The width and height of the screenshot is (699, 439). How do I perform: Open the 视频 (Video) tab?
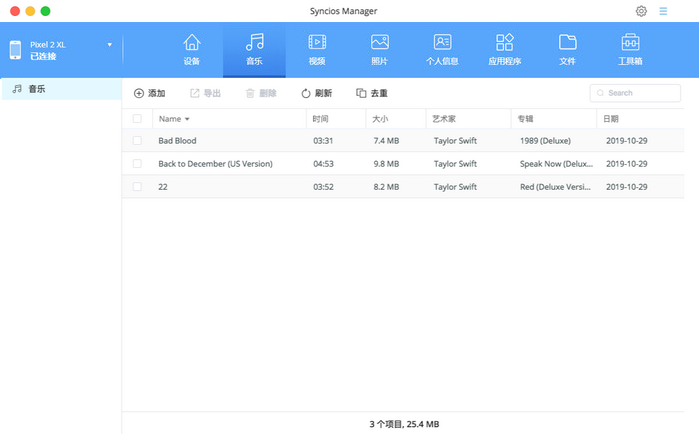(x=317, y=50)
